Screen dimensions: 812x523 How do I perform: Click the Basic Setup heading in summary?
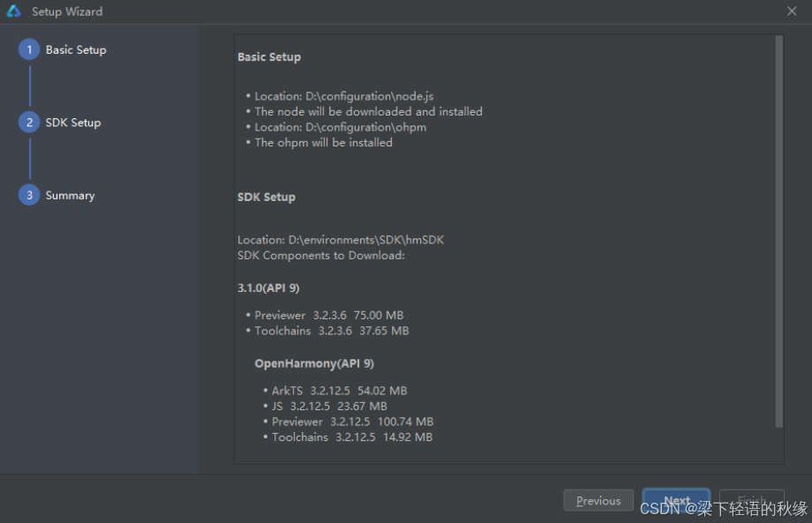[269, 57]
